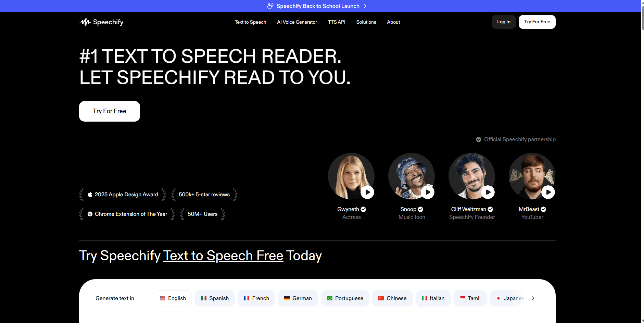Click the Apple logo in Design Award badge
The height and width of the screenshot is (323, 644).
point(90,194)
